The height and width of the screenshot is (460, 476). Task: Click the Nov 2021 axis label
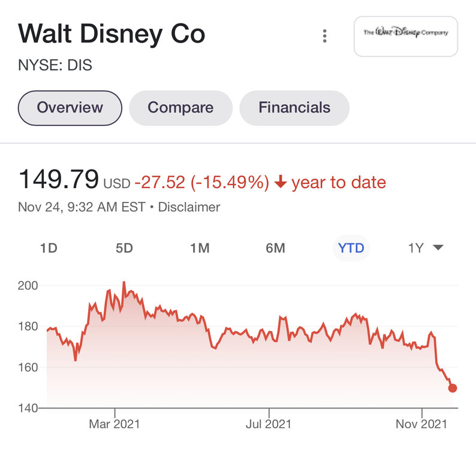pyautogui.click(x=422, y=425)
